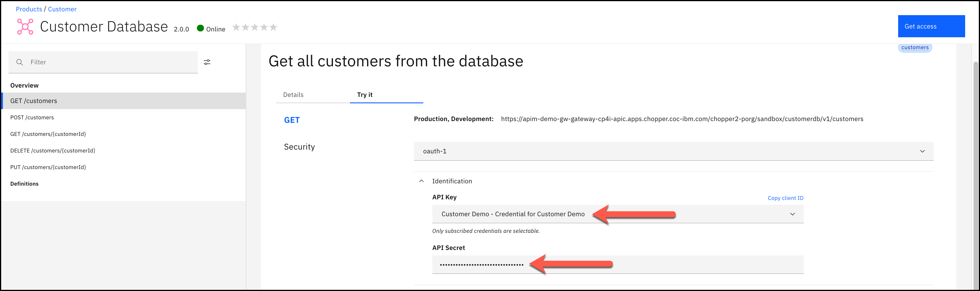Click the version 2.0.0 text

point(181,29)
